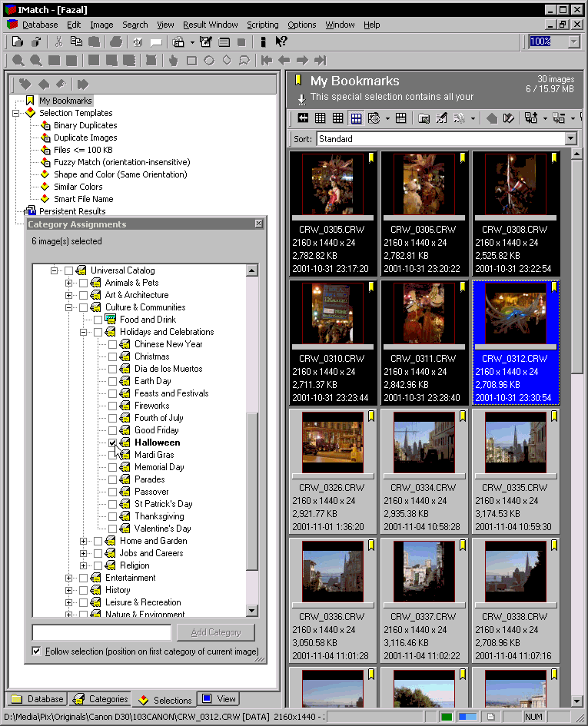Click the New database toolbar icon

pos(17,41)
